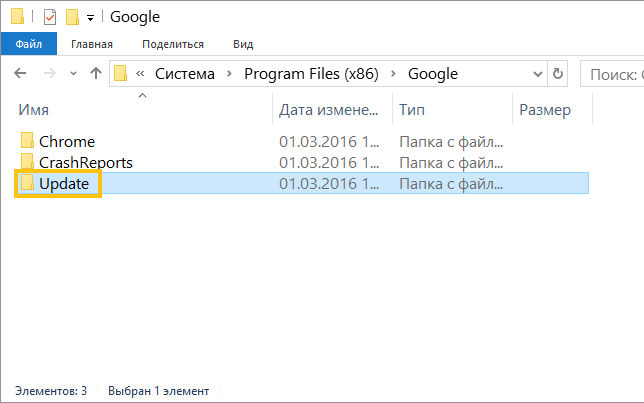Expand hidden path via double chevron
The image size is (644, 403).
pos(140,74)
